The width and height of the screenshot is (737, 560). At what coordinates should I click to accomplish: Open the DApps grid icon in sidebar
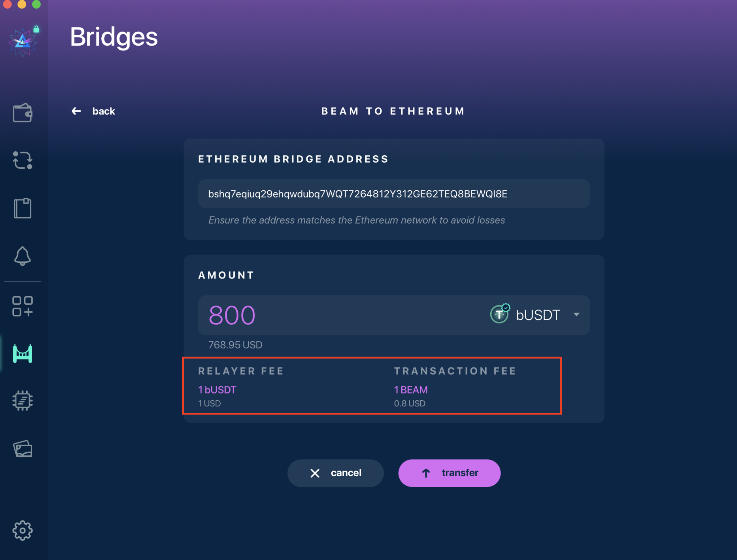(x=22, y=306)
